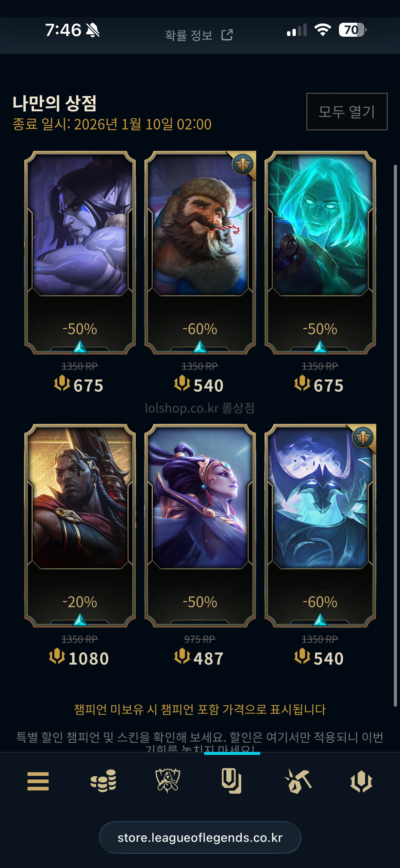Open the hamburger menu in bottom navigation
This screenshot has width=400, height=868.
click(x=38, y=781)
